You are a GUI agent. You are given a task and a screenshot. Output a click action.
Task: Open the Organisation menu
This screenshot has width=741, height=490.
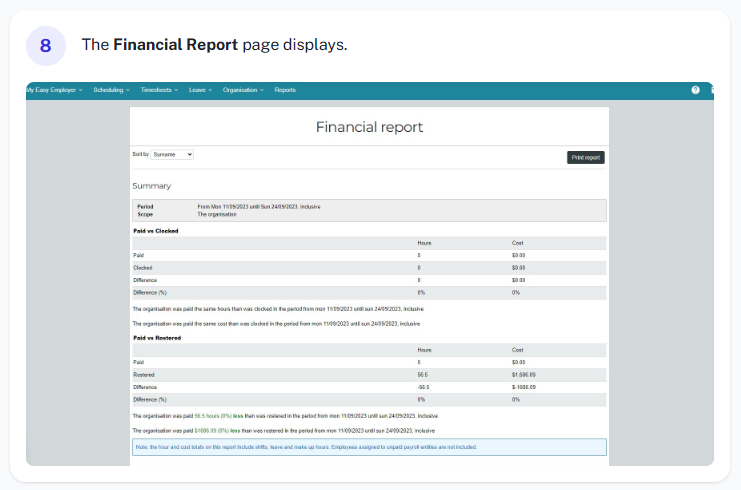pyautogui.click(x=243, y=90)
